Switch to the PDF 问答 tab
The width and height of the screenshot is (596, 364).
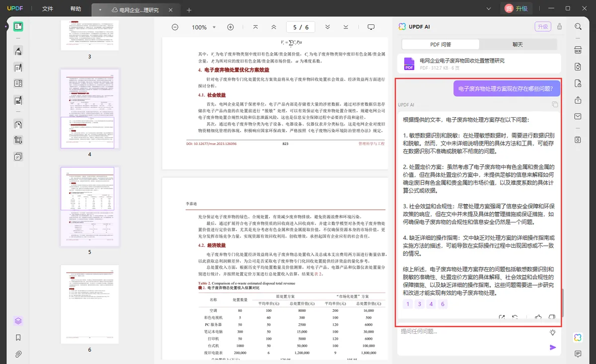point(441,45)
